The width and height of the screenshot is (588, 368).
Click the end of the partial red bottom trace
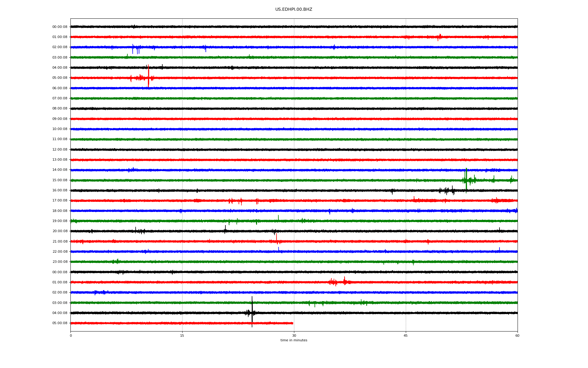coord(292,323)
